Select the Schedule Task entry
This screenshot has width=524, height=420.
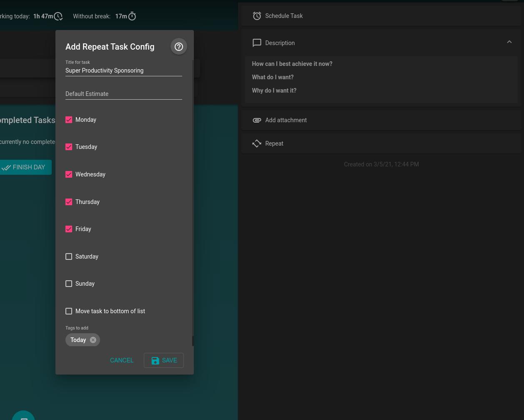[x=283, y=15]
